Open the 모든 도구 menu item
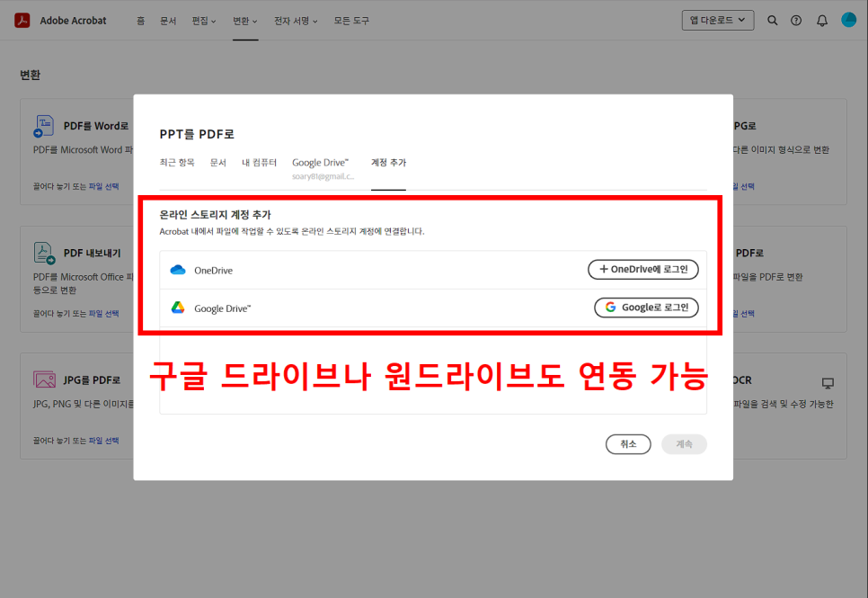The width and height of the screenshot is (868, 598). (x=351, y=21)
